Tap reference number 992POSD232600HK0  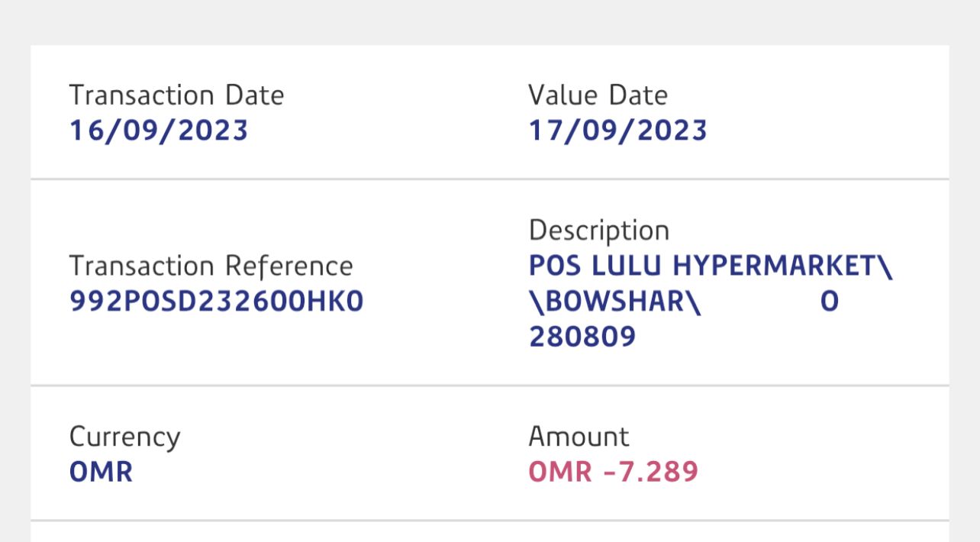[x=217, y=302]
